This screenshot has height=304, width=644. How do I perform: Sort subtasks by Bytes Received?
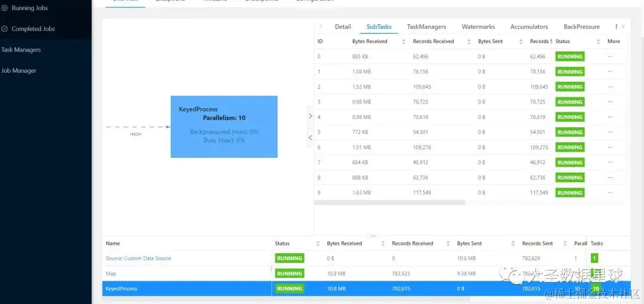(404, 42)
